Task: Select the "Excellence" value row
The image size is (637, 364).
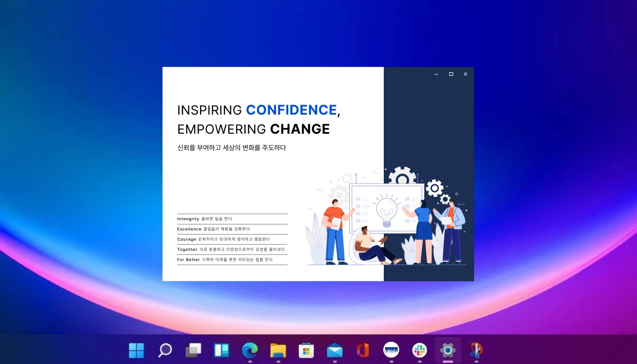Action: tap(233, 229)
